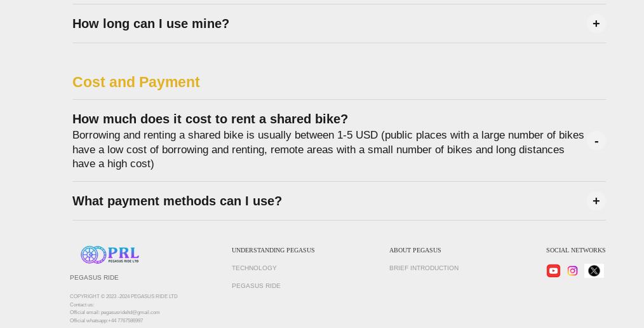Open the PEGASUS RIDE link under Understanding Pegasus
This screenshot has width=644, height=328.
[x=257, y=285]
